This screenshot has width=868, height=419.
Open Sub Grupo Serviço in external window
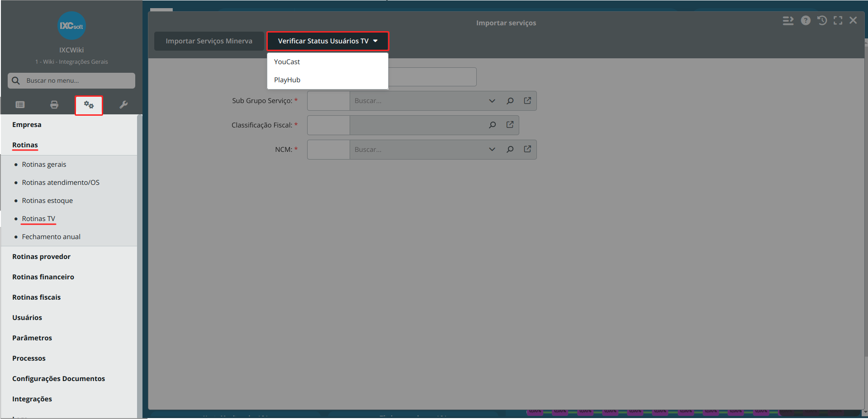[527, 101]
